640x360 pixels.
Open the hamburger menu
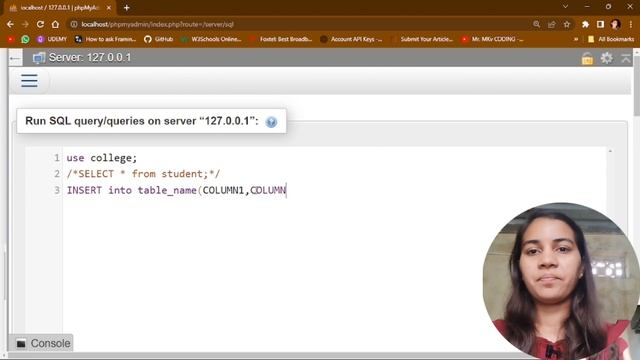point(29,80)
